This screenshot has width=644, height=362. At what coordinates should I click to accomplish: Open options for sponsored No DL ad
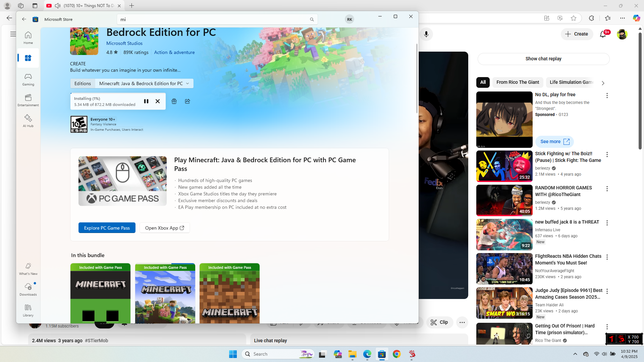(607, 96)
